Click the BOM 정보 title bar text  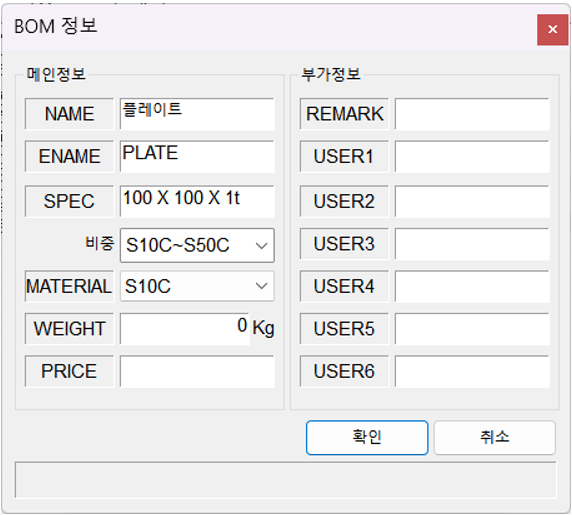(56, 26)
